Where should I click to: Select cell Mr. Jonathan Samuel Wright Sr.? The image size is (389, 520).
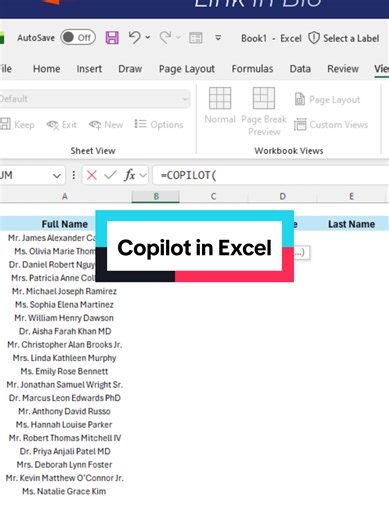[x=65, y=385]
